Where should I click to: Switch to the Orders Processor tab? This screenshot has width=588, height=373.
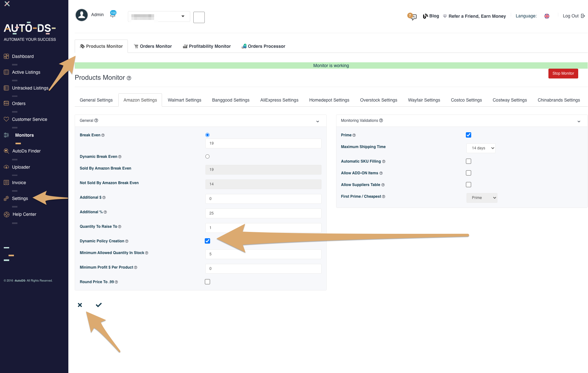point(263,46)
